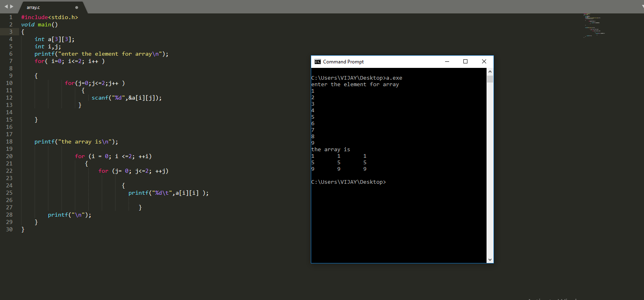Click the Command Prompt scroll-down arrow
644x300 pixels.
[490, 259]
